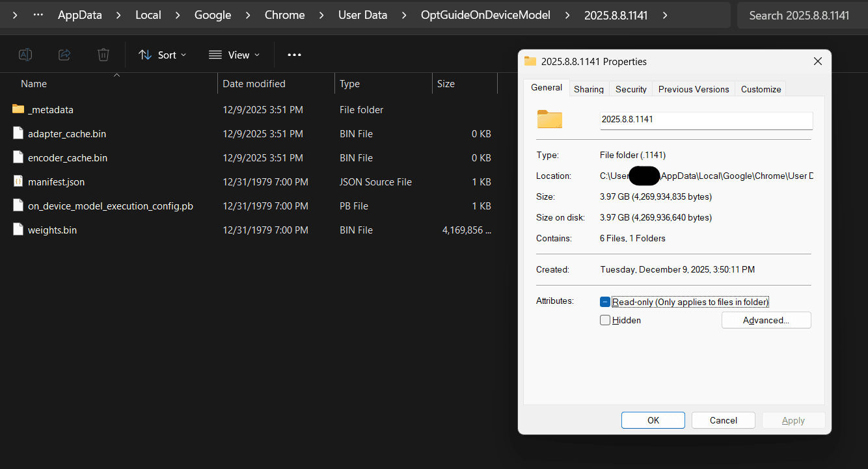868x469 pixels.
Task: Click the breadcrumb ellipsis for hidden path
Action: (38, 15)
